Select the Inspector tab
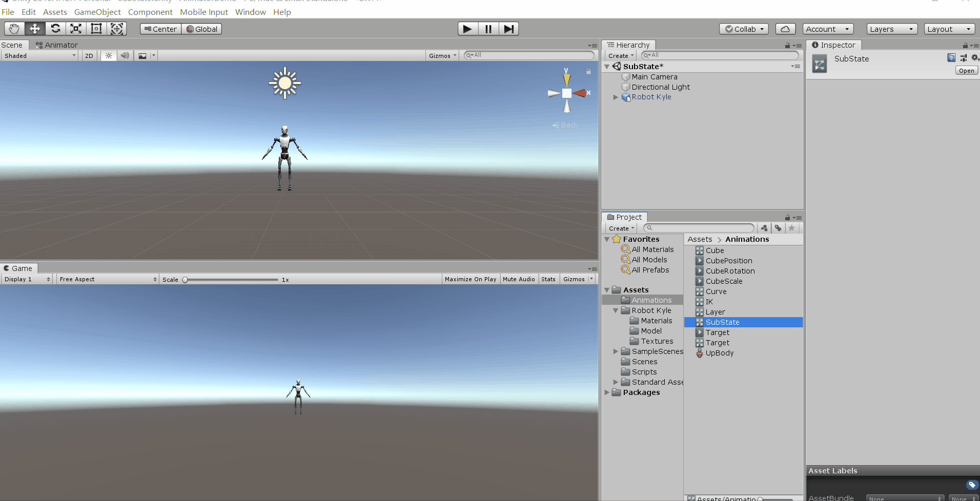 [x=833, y=45]
